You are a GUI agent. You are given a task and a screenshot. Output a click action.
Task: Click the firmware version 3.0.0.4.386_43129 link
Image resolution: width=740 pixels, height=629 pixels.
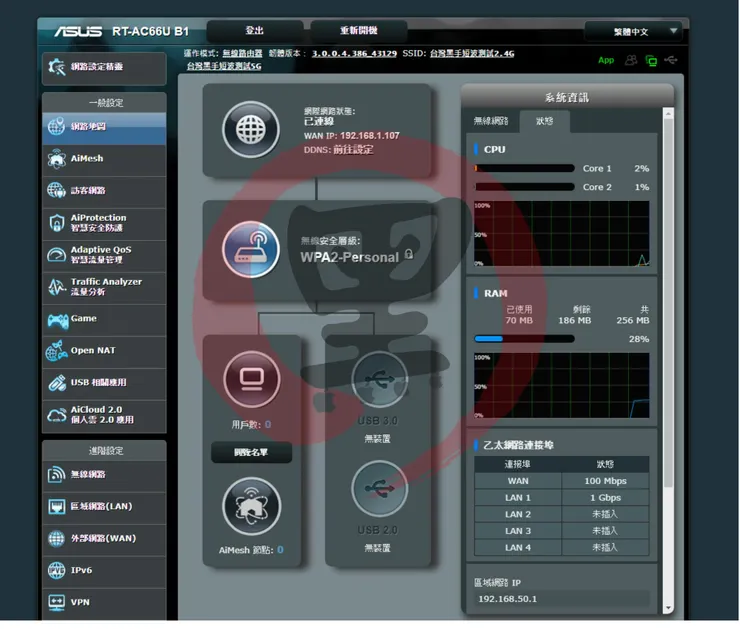point(354,53)
